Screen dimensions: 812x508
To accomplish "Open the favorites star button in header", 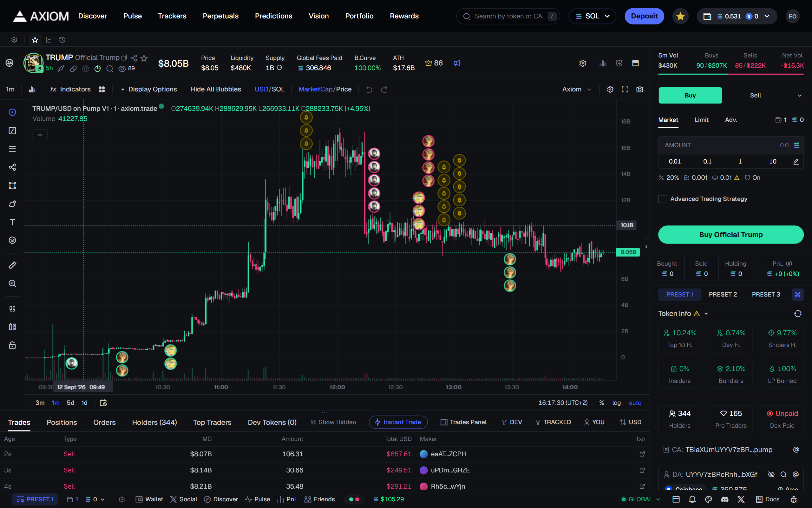I will point(680,16).
